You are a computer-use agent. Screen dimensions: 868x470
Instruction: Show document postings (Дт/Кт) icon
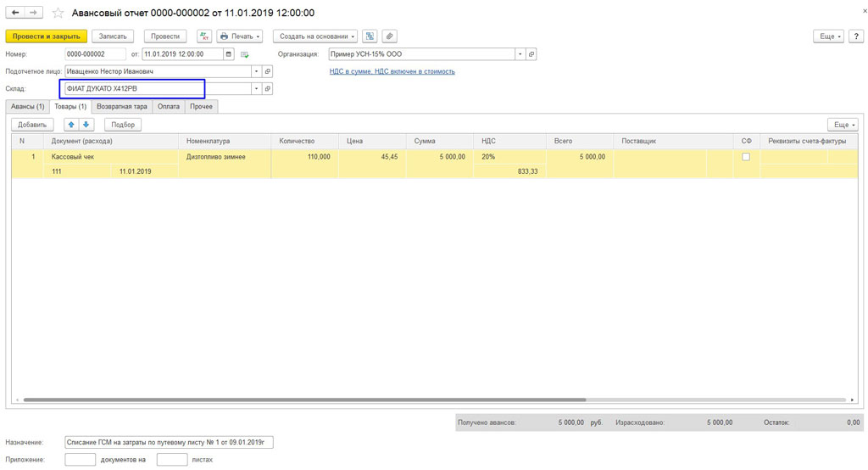coord(204,36)
